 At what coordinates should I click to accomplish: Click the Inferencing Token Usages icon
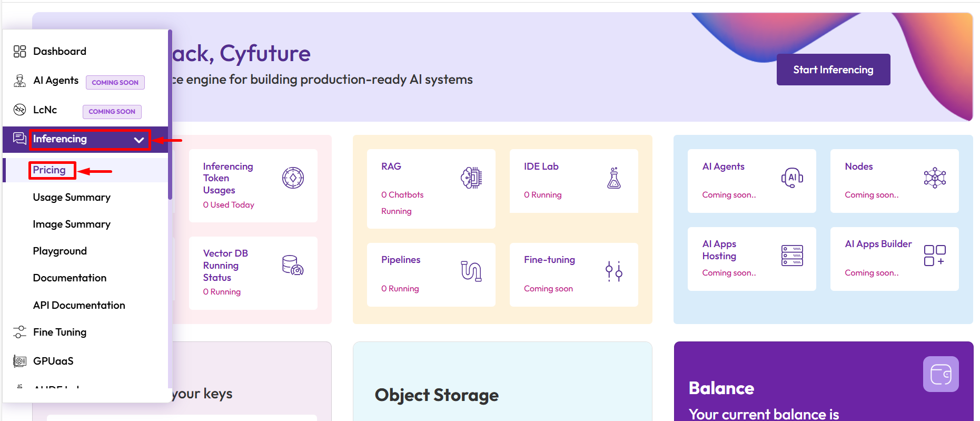(293, 178)
